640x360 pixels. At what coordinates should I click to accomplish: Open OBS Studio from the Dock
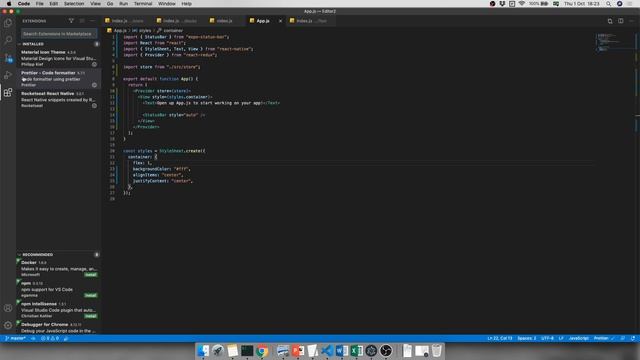(386, 351)
